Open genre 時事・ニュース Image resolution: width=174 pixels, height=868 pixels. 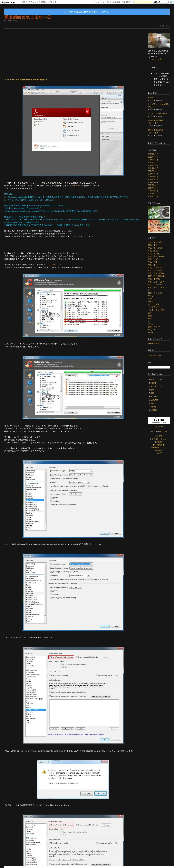[156, 379]
